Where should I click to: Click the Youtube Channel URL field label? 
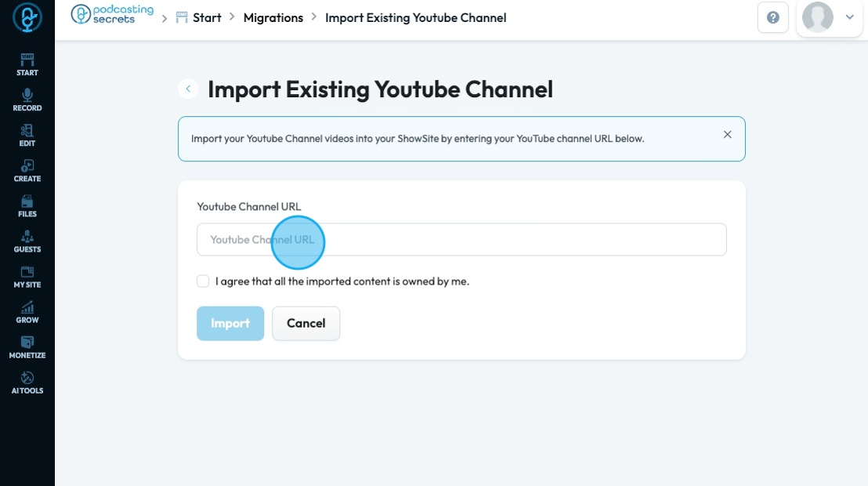click(x=249, y=207)
